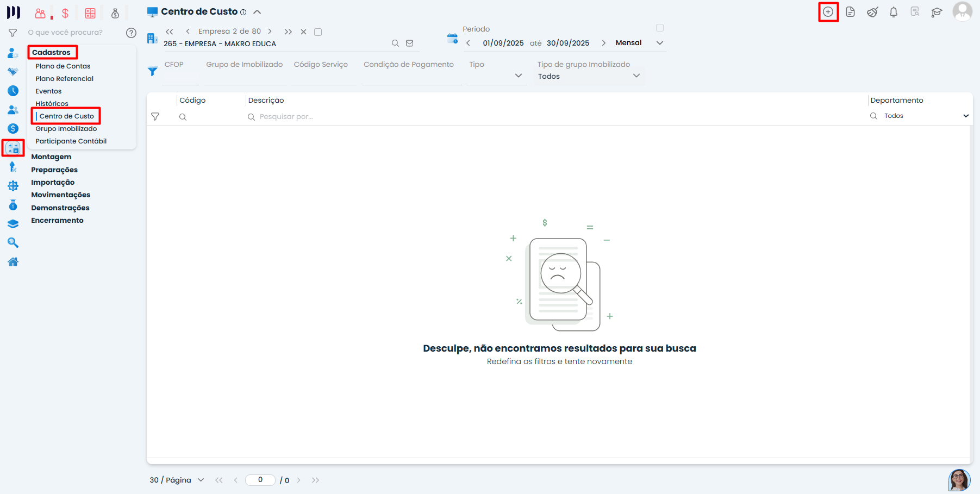Open the clock icon module in sidebar
This screenshot has height=494, width=980.
pyautogui.click(x=13, y=91)
